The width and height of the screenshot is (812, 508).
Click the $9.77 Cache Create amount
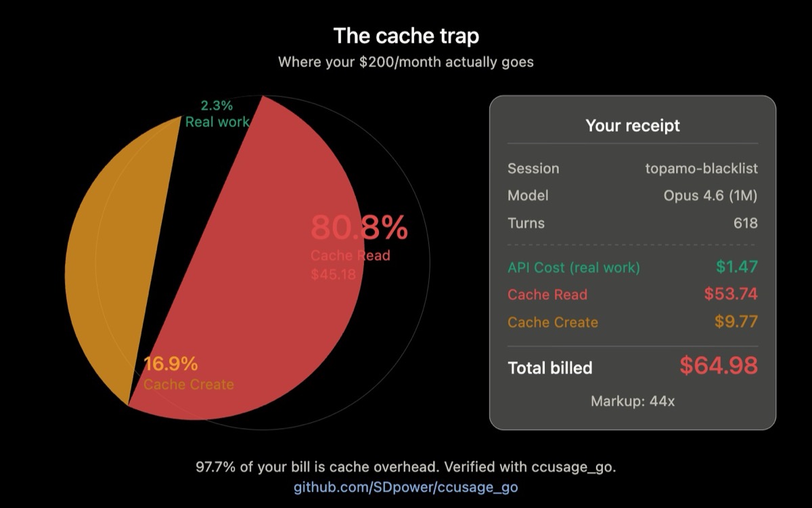(736, 322)
